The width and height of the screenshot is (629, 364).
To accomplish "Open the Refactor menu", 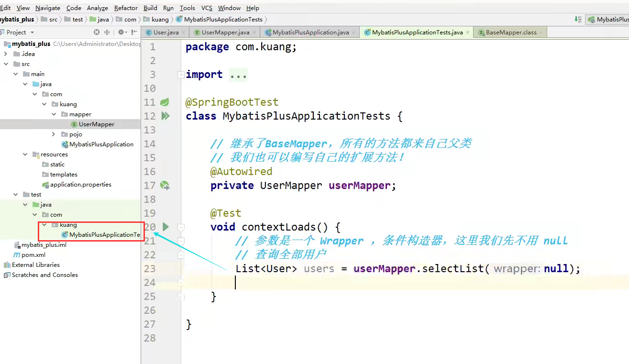I will pyautogui.click(x=126, y=8).
